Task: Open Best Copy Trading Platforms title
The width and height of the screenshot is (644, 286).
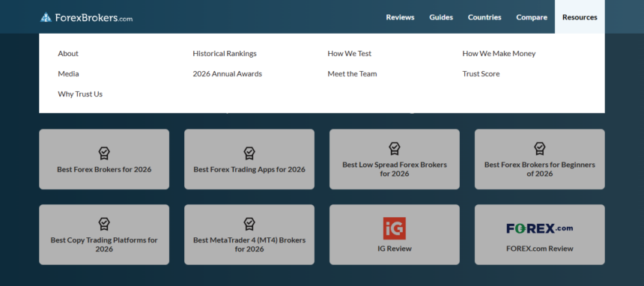Action: (104, 245)
